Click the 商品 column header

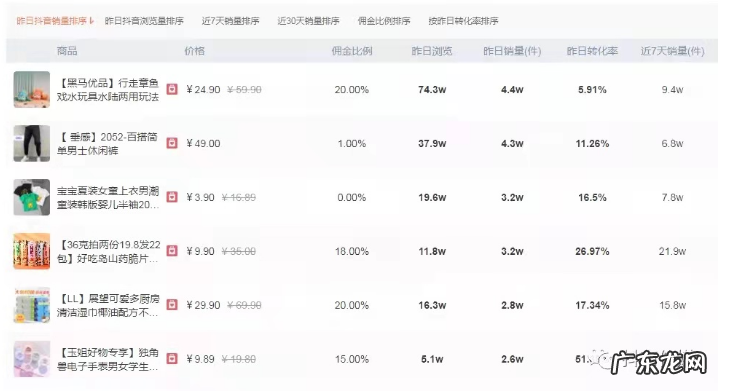67,51
